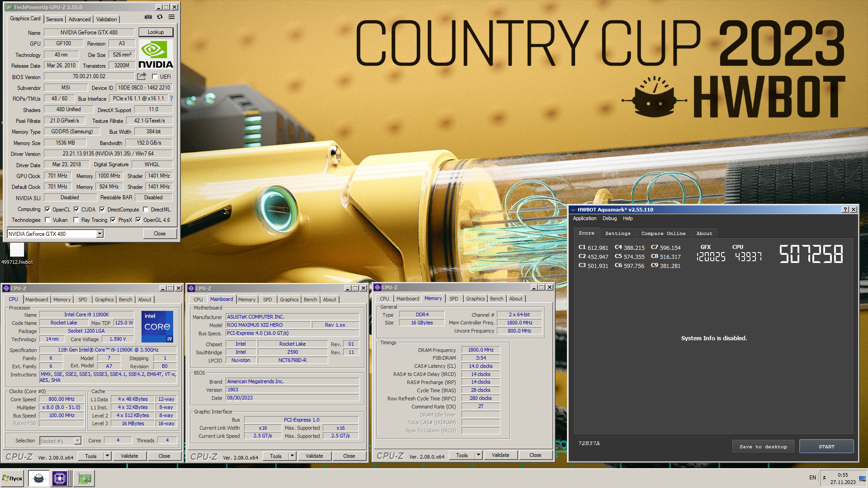Switch to the Advanced tab in GPU-Z
Image resolution: width=868 pixels, height=488 pixels.
pyautogui.click(x=80, y=19)
